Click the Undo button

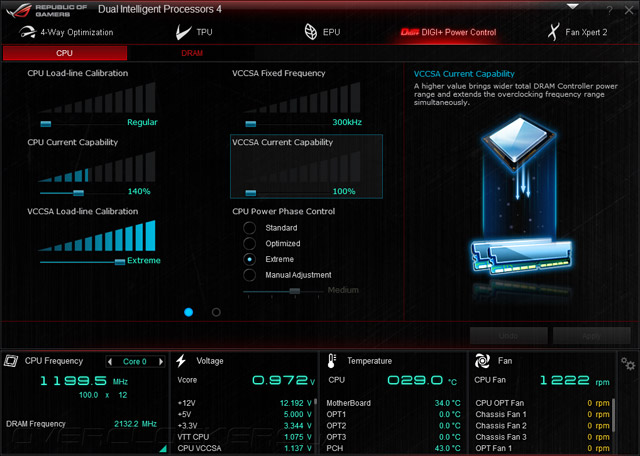coord(509,336)
